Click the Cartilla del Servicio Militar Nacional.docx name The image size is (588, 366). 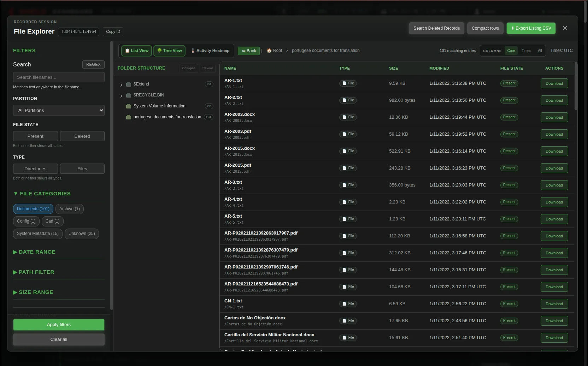[x=269, y=335]
